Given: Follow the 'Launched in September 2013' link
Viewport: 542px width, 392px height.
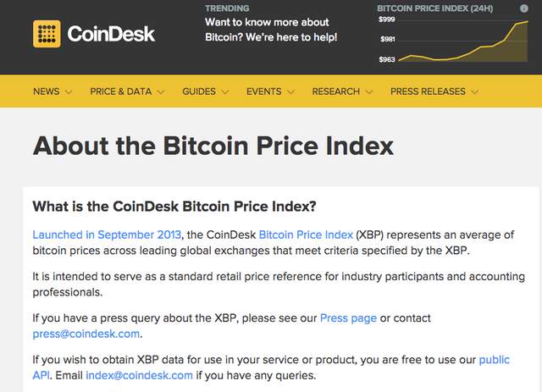Looking at the screenshot, I should pyautogui.click(x=107, y=235).
